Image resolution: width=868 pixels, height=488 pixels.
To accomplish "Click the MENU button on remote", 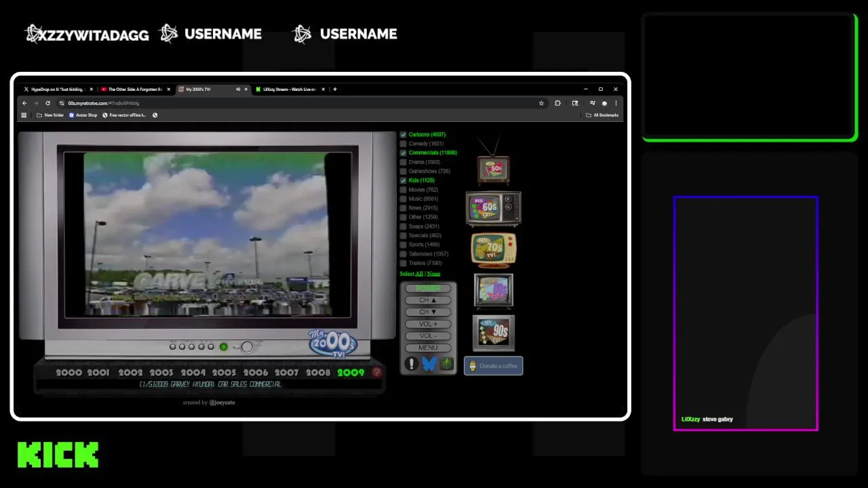I will [428, 348].
